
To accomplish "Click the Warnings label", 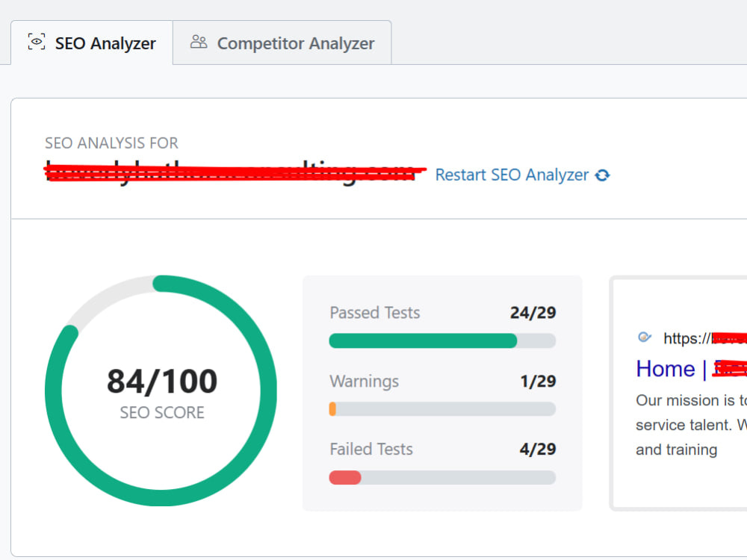I will pos(365,382).
